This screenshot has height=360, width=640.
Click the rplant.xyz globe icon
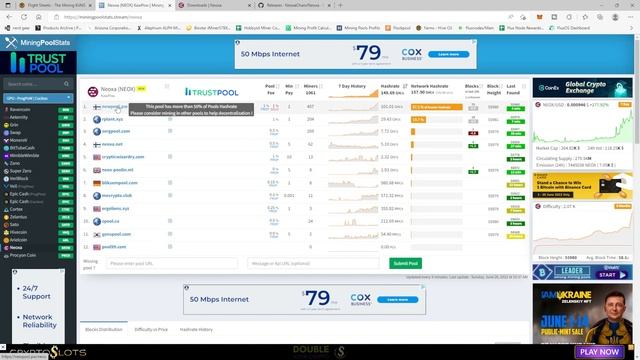[97, 120]
